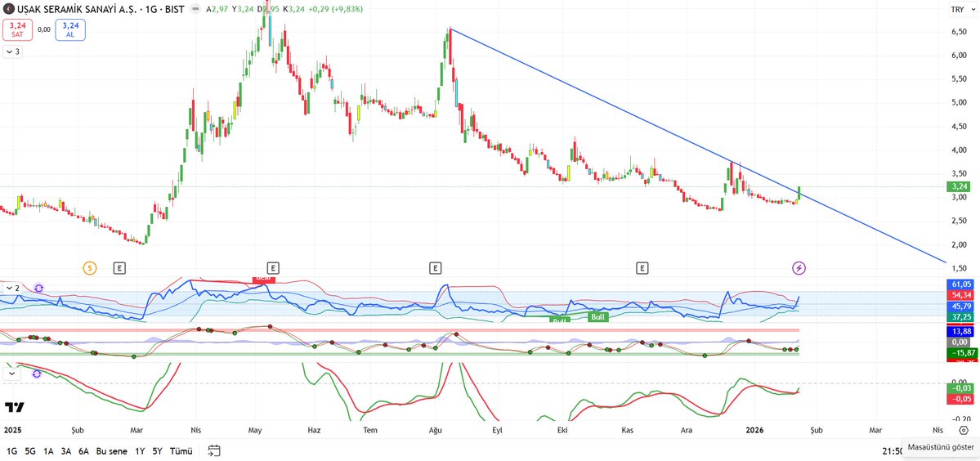The width and height of the screenshot is (980, 461).
Task: Click the Ağu label on time axis
Action: pos(436,431)
